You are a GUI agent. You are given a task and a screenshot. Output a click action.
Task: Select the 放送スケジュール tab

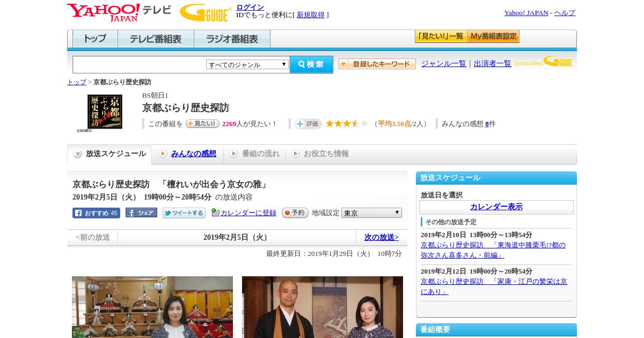109,154
